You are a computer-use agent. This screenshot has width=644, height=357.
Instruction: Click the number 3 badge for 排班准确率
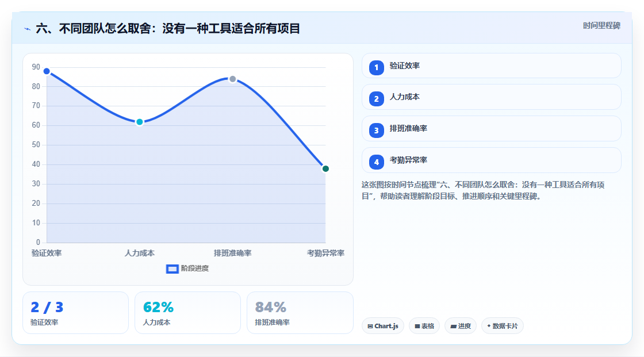tap(376, 130)
